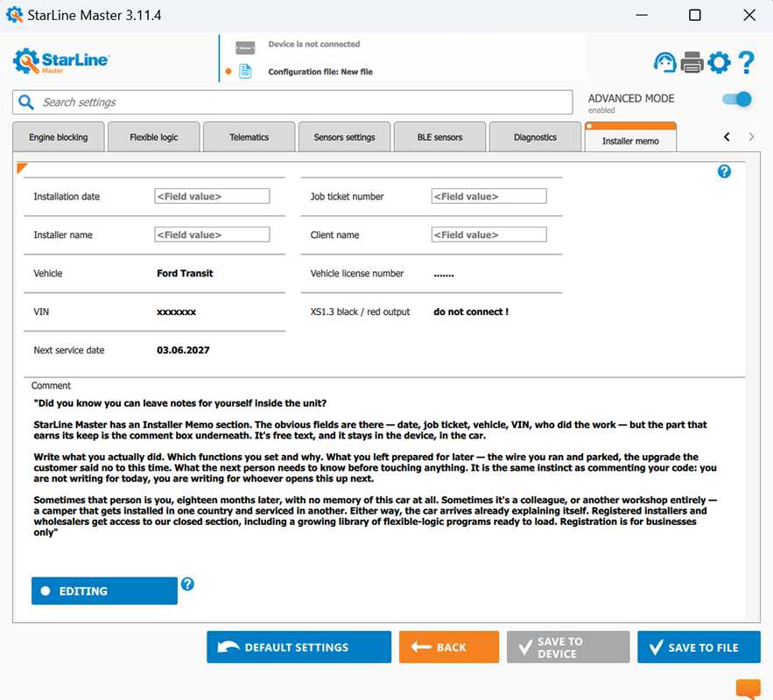This screenshot has height=700, width=773.
Task: Go to the Telematics tab
Action: point(249,137)
